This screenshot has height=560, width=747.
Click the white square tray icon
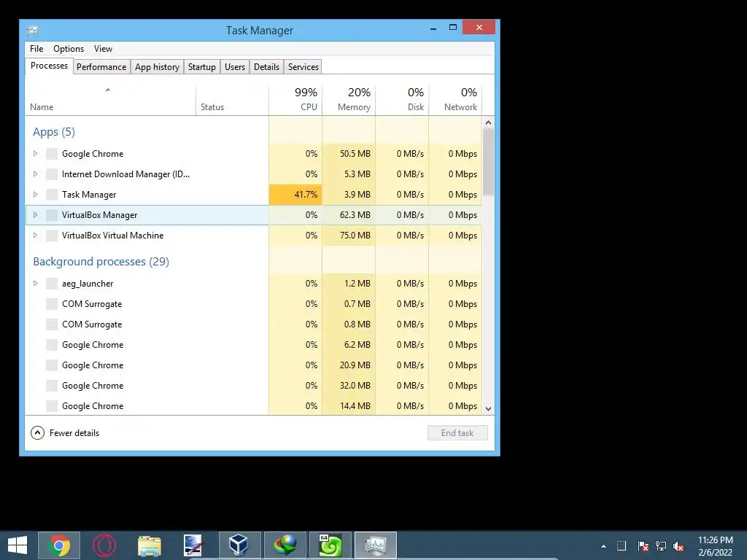[x=622, y=546]
